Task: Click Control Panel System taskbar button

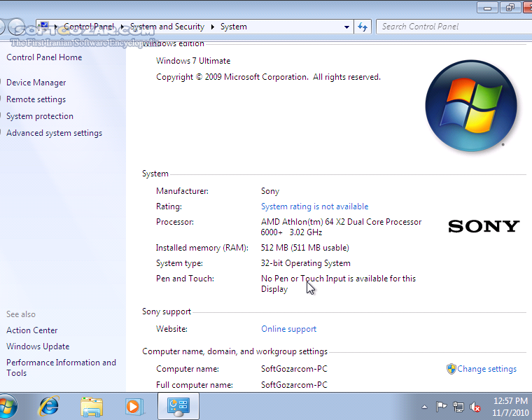Action: coord(178,406)
